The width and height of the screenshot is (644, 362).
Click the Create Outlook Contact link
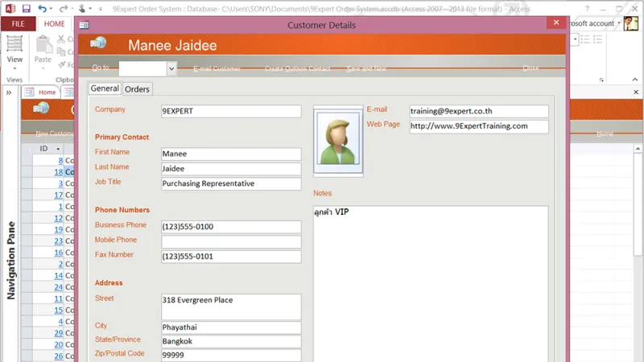[x=297, y=68]
